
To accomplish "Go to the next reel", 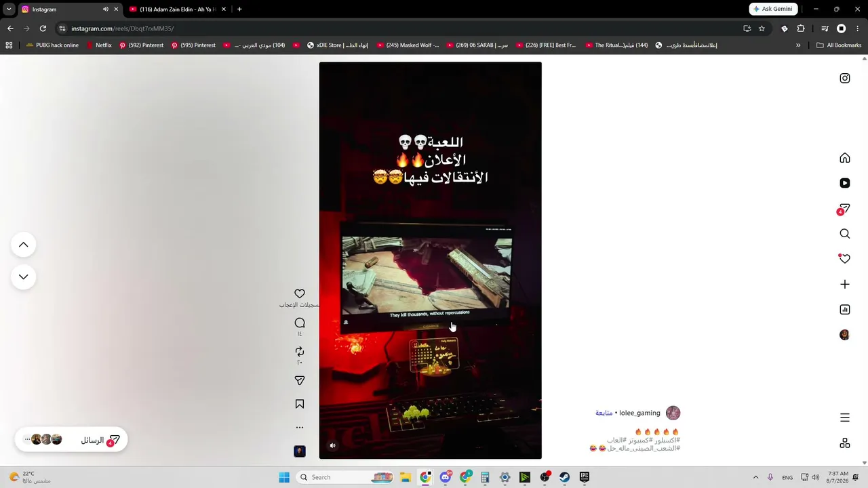I will tap(23, 277).
